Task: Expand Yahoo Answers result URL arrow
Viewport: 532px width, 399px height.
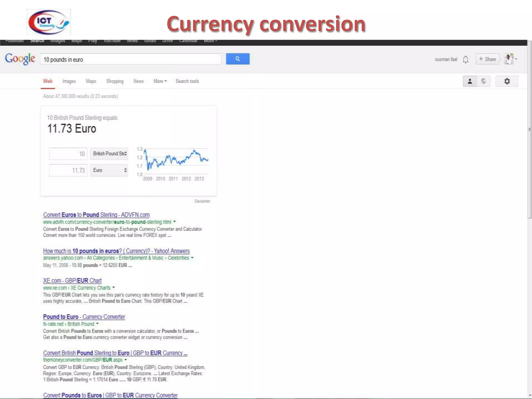Action: pos(192,258)
